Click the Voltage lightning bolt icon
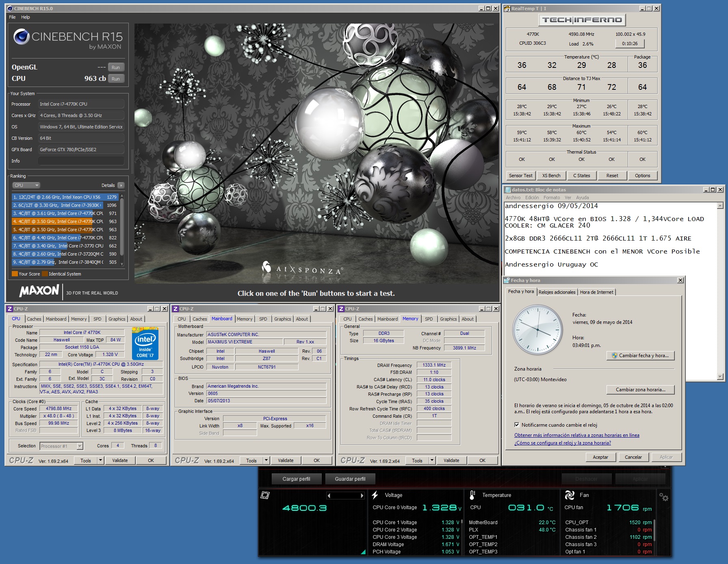This screenshot has width=728, height=564. tap(375, 495)
